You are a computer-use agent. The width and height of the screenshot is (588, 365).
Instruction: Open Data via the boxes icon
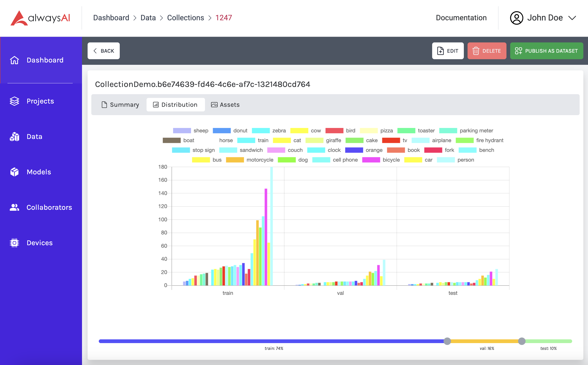coord(14,137)
